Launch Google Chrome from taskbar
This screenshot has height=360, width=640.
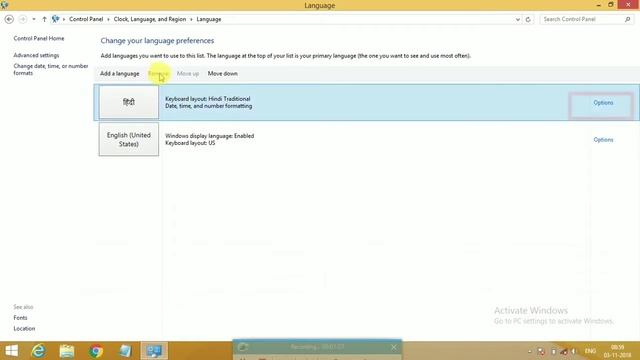[x=96, y=351]
